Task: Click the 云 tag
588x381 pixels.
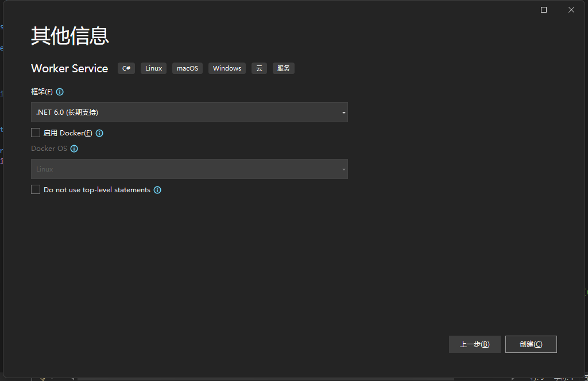Action: coord(259,68)
